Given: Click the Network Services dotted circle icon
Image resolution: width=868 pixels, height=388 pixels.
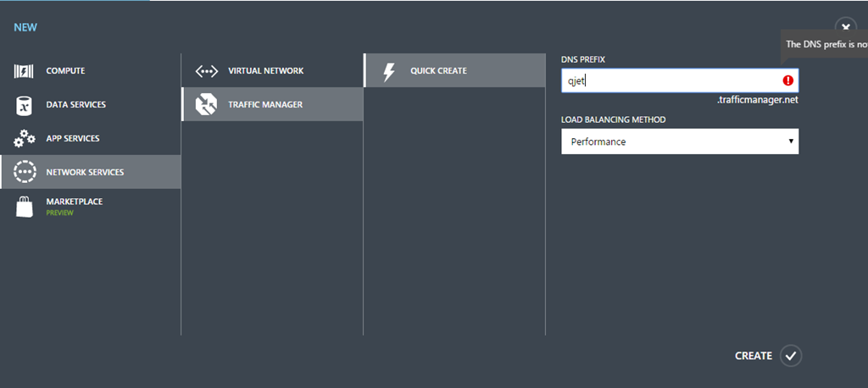Looking at the screenshot, I should (x=25, y=172).
